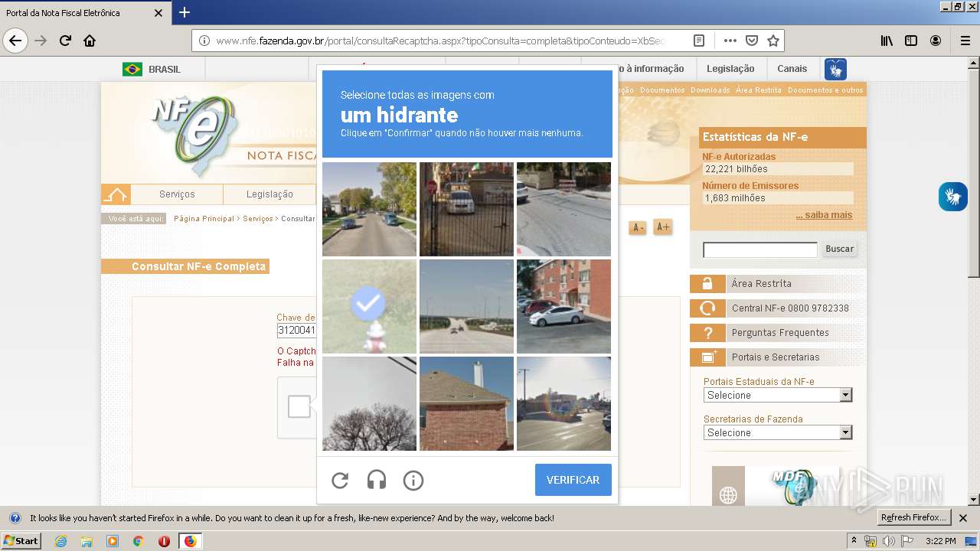
Task: Click the NF-e home house icon
Action: [x=116, y=194]
